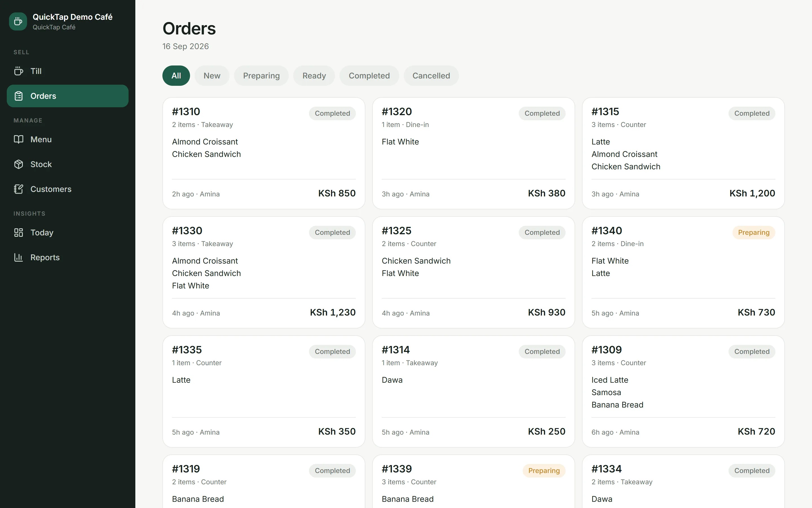The image size is (812, 508).
Task: Click '6h ago · Amina' on order #1309
Action: [x=615, y=432]
